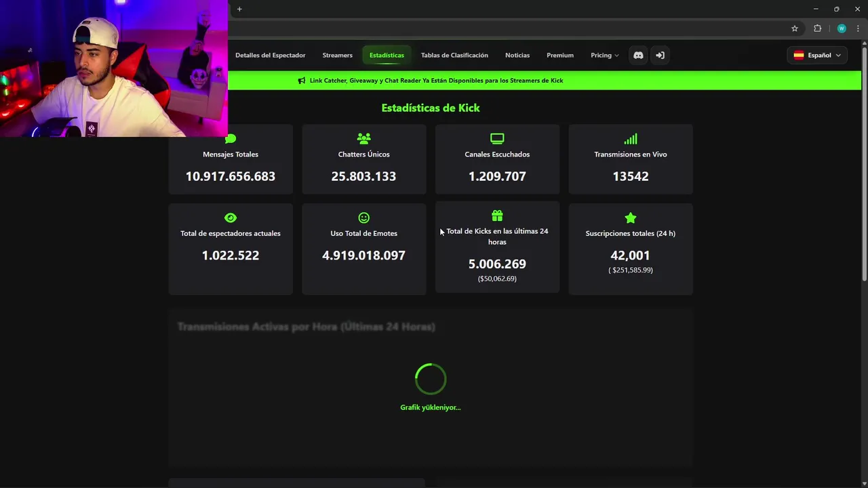The width and height of the screenshot is (868, 488).
Task: Click the chart loading spinner
Action: pos(431,379)
